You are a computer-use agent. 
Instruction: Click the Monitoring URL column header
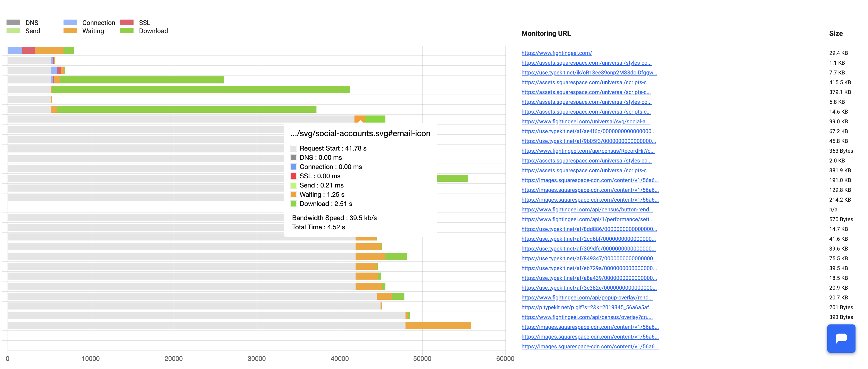[546, 33]
